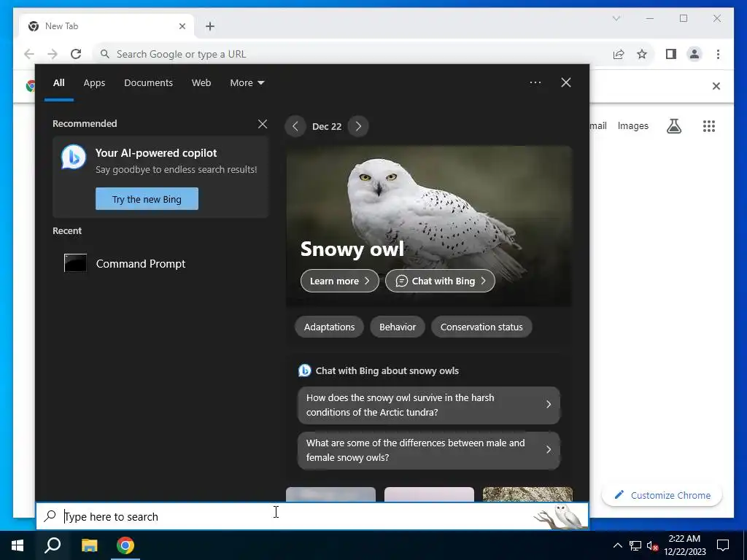Switch to the Documents search tab
747x560 pixels.
pos(148,83)
